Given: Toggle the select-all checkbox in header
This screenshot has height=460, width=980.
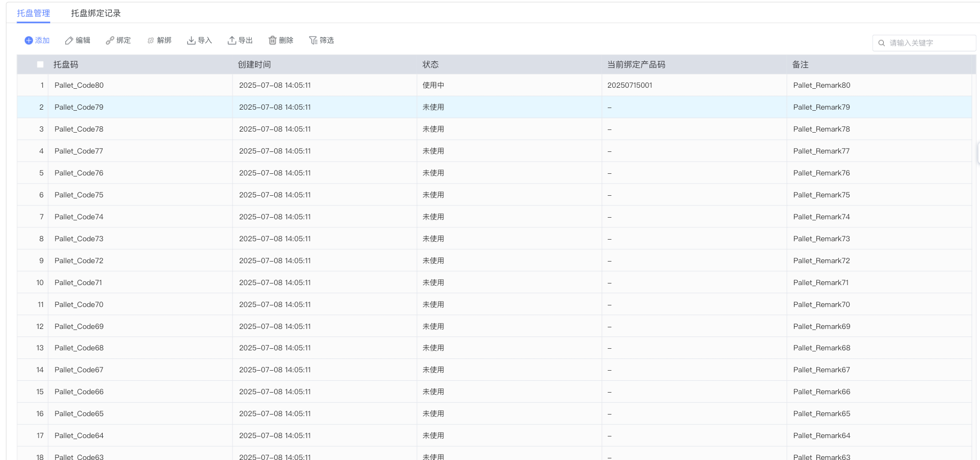Looking at the screenshot, I should pyautogui.click(x=40, y=65).
